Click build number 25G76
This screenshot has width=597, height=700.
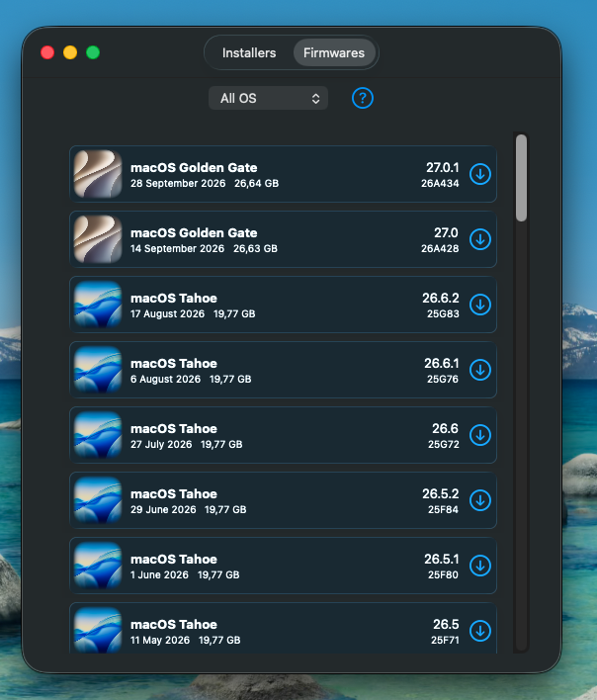tap(443, 379)
